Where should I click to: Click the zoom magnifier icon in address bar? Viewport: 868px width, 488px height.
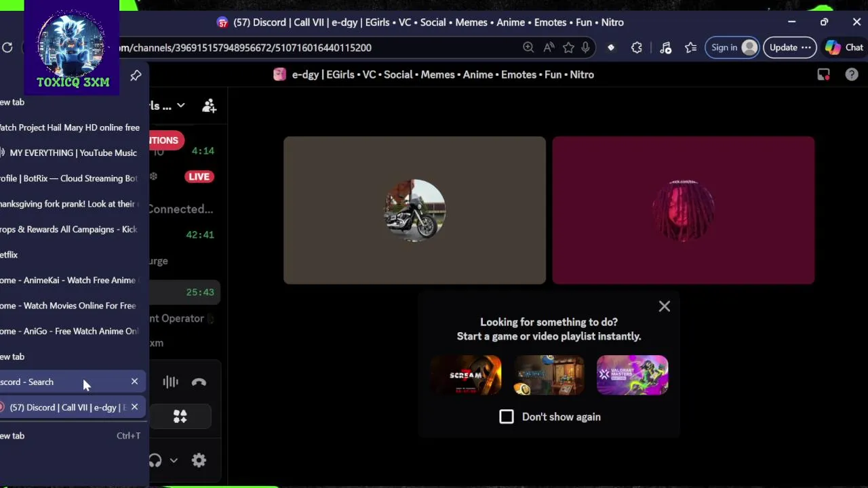click(528, 47)
